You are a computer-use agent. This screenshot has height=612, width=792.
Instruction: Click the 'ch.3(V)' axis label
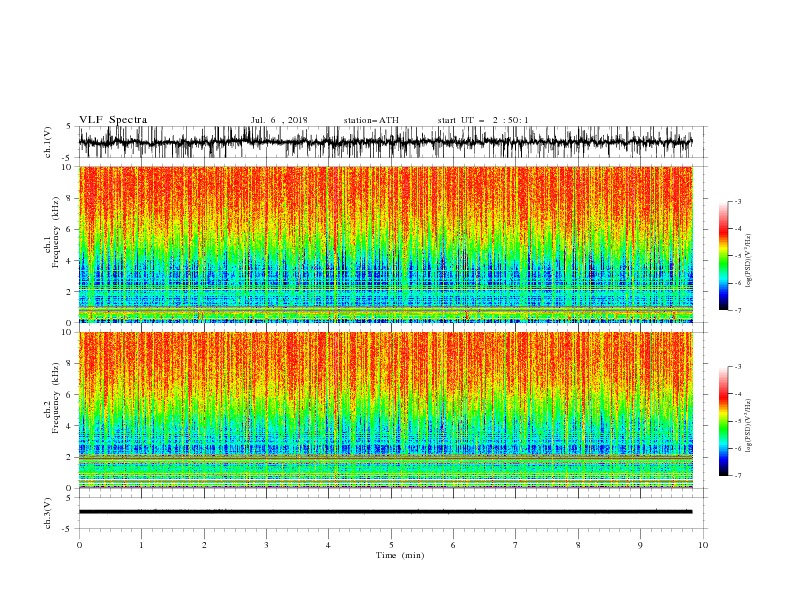[48, 513]
